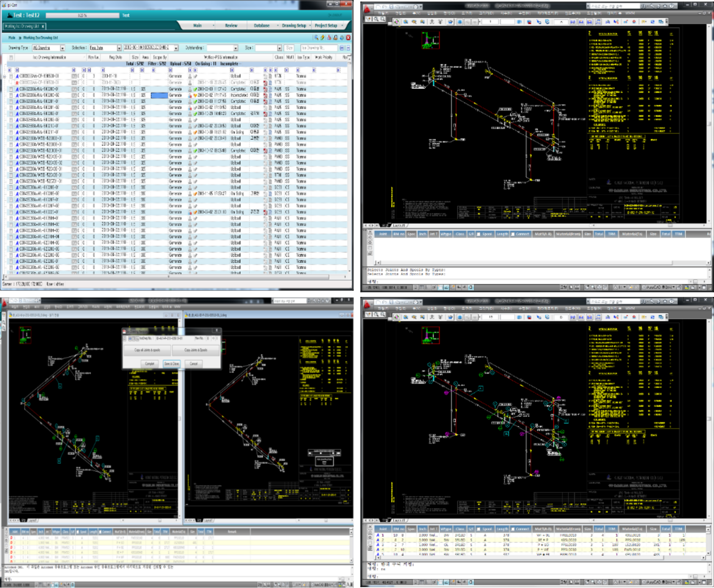Open the Review menu tab
Viewport: 714px width, 588px height.
tap(231, 26)
